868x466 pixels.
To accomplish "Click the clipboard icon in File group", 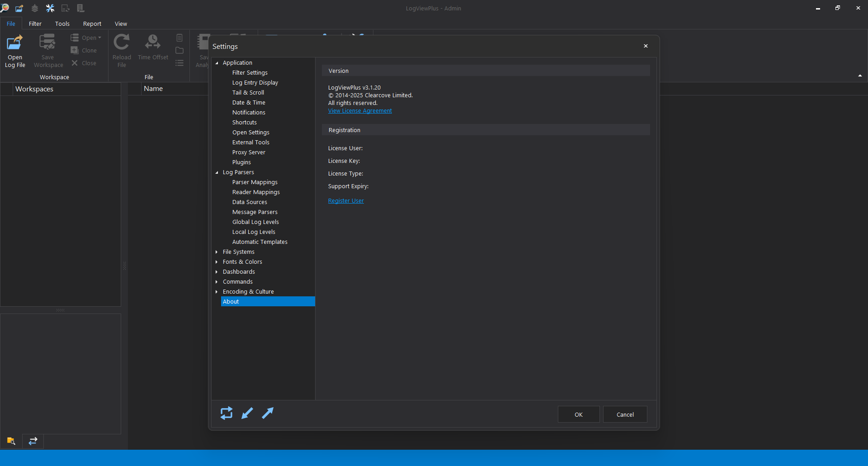I will point(179,38).
